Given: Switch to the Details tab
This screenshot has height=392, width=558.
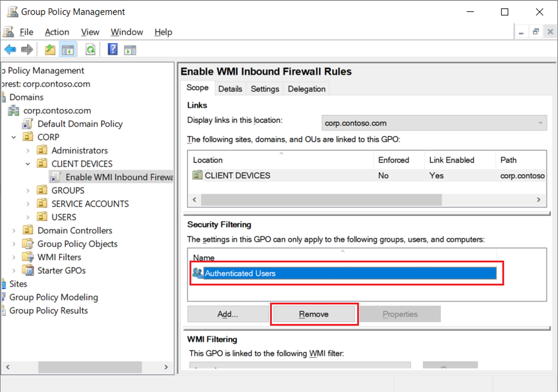Looking at the screenshot, I should pyautogui.click(x=230, y=89).
